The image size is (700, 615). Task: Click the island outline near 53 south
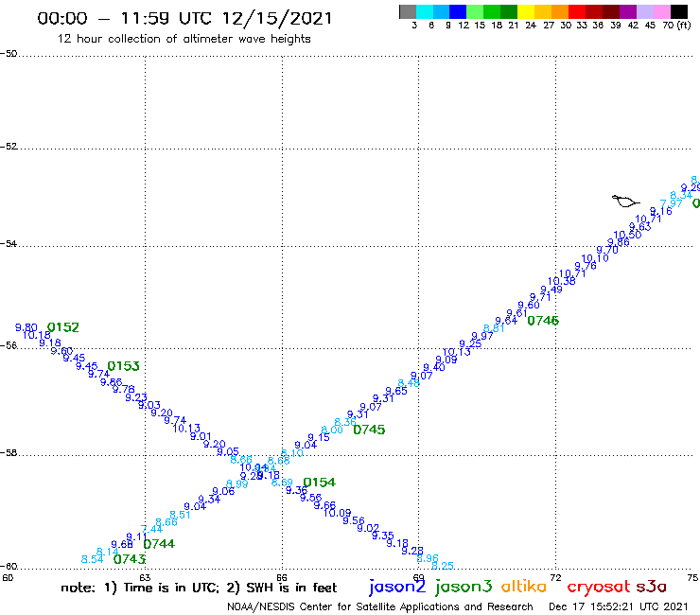pyautogui.click(x=625, y=202)
